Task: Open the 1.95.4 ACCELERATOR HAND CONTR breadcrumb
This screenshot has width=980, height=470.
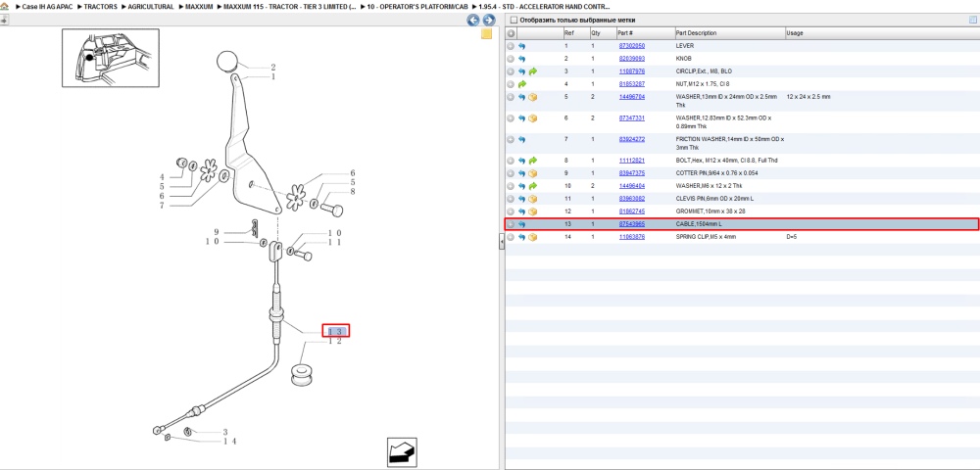Action: (544, 7)
